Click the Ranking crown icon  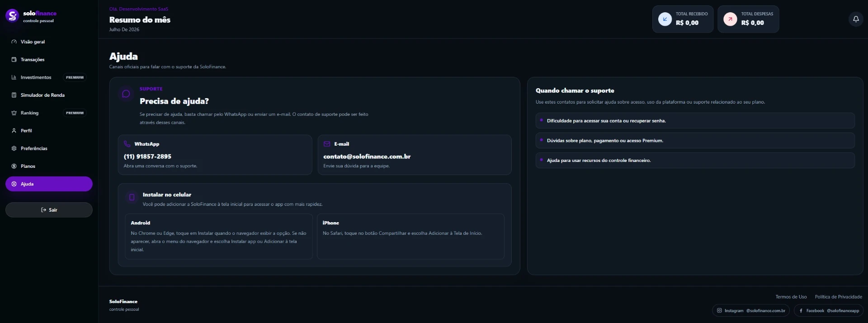click(x=14, y=113)
